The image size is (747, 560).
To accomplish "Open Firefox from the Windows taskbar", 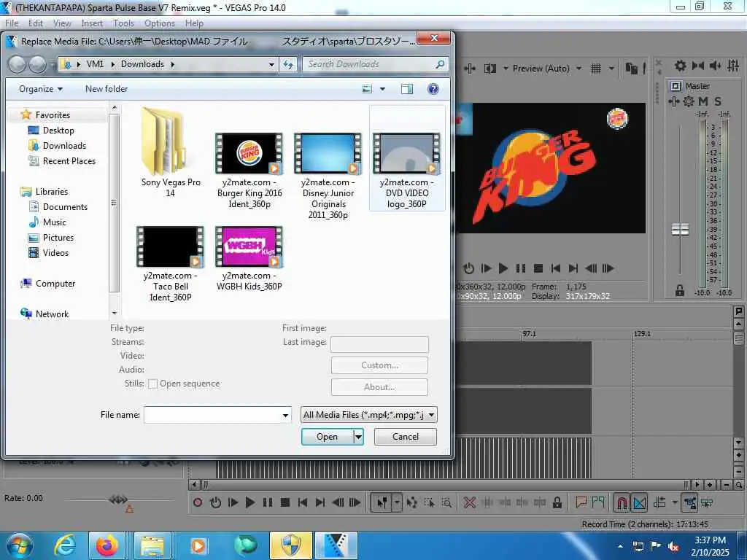I will (x=107, y=545).
